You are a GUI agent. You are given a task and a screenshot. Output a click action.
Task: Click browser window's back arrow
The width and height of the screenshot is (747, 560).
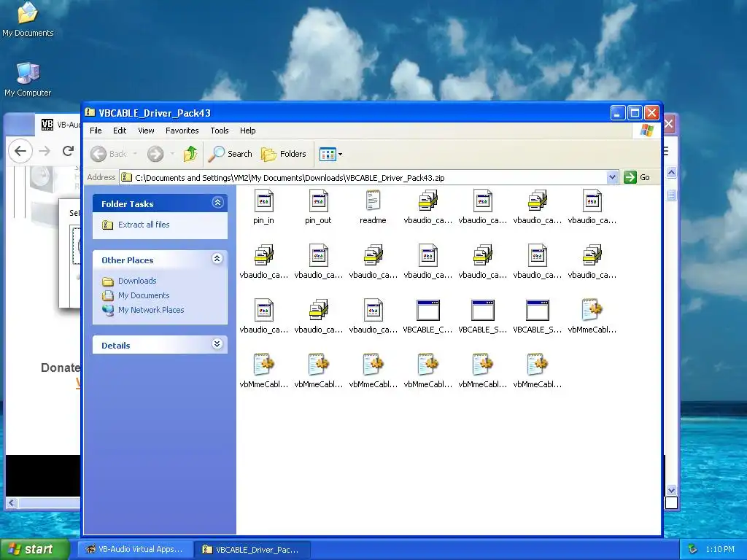click(20, 152)
